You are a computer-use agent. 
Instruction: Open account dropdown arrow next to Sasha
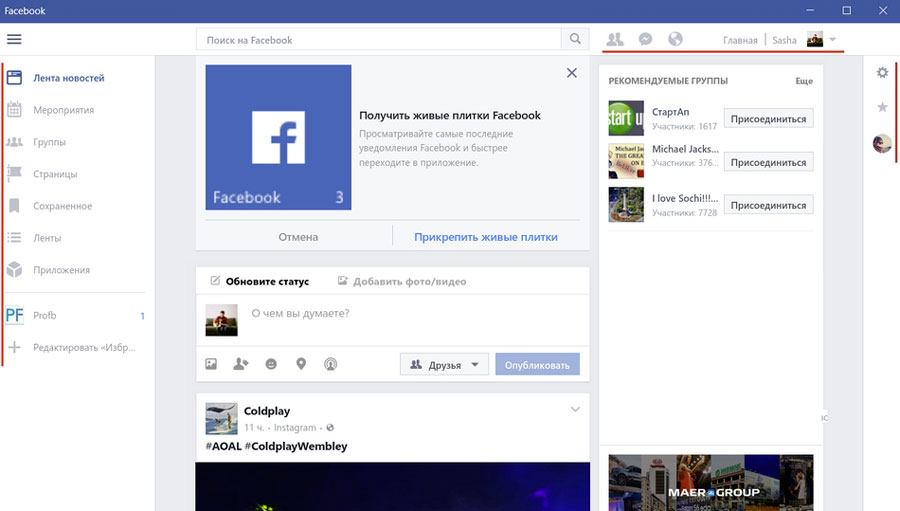[833, 40]
